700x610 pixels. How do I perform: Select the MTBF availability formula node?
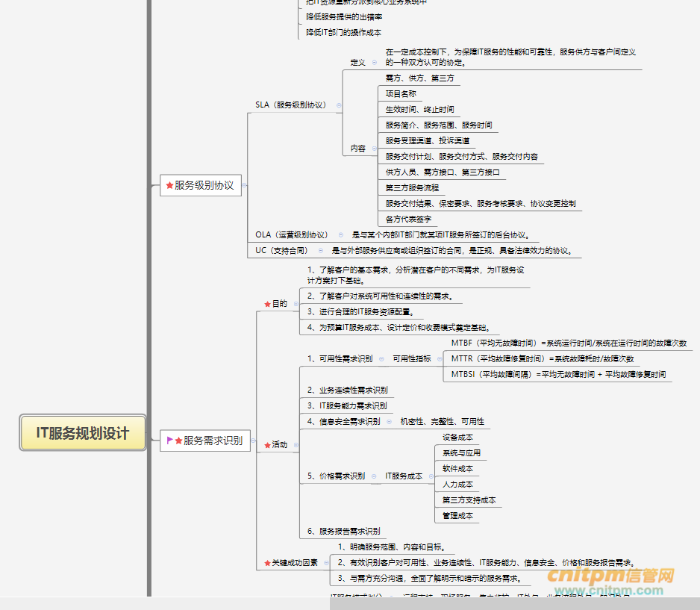coord(569,343)
